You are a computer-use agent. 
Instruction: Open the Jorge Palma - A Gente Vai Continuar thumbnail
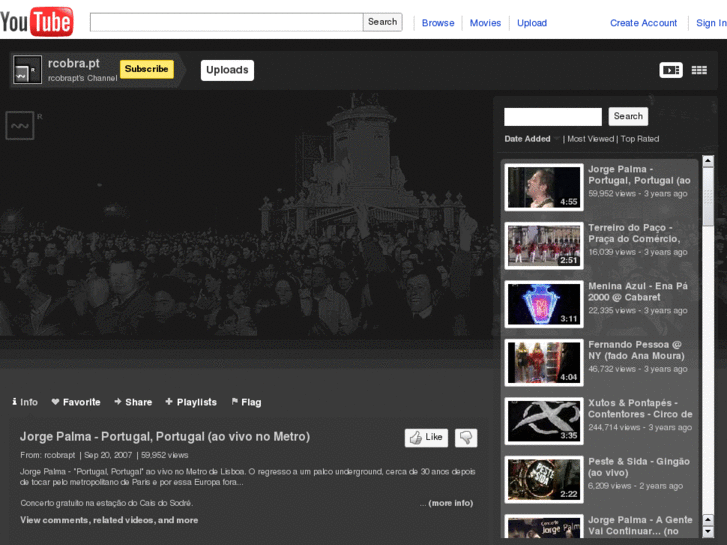[544, 526]
